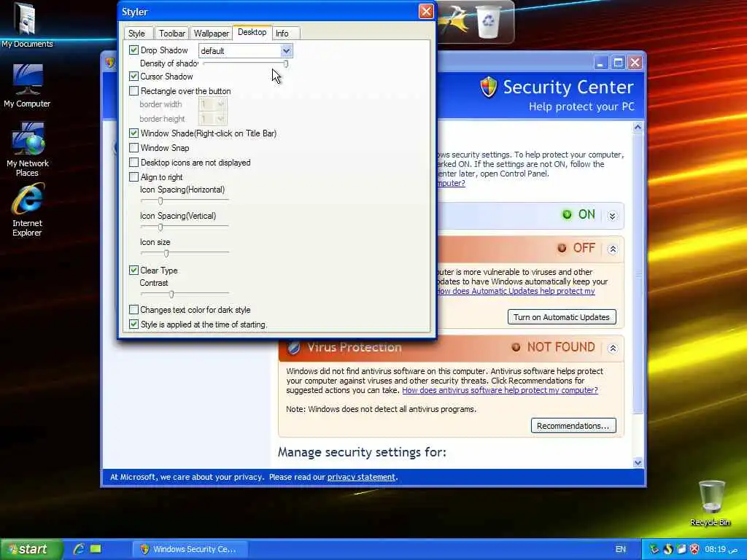Click the Security Center scrollbar up arrow
The image size is (747, 560).
click(638, 127)
